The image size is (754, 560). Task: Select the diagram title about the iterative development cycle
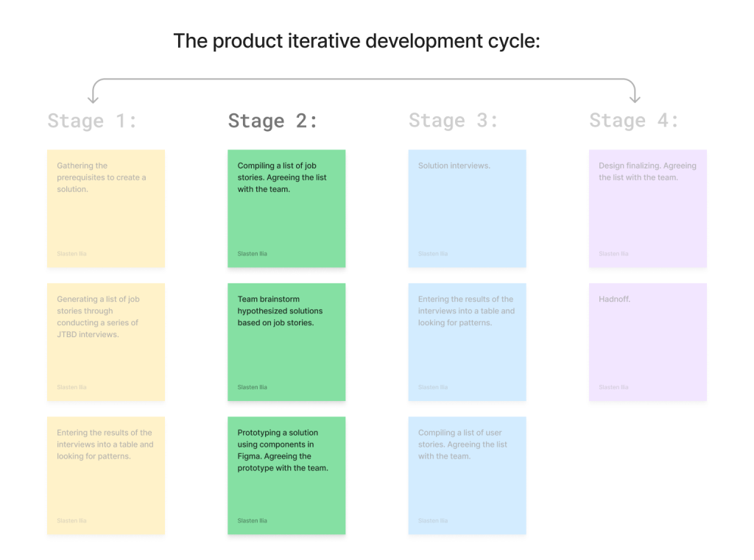356,41
